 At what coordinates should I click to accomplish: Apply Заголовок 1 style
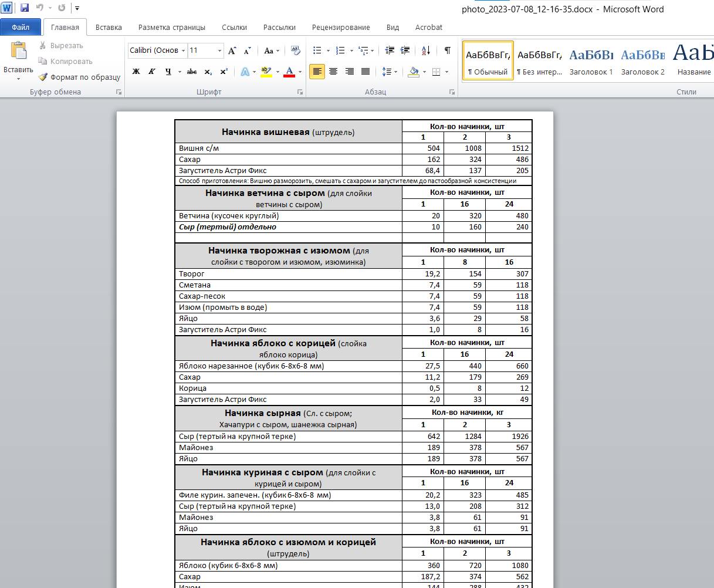[591, 60]
